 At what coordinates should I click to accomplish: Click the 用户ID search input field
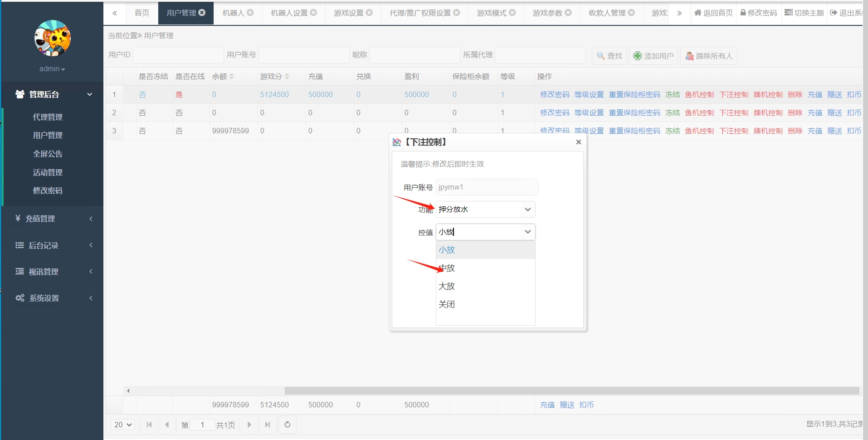coord(178,55)
